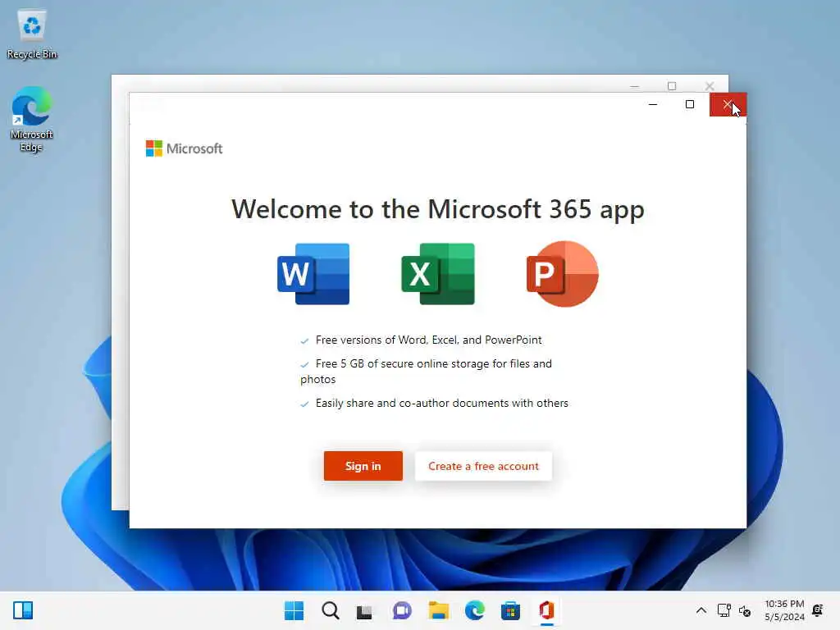Close the Microsoft 365 welcome window
Image resolution: width=840 pixels, height=630 pixels.
(x=728, y=104)
